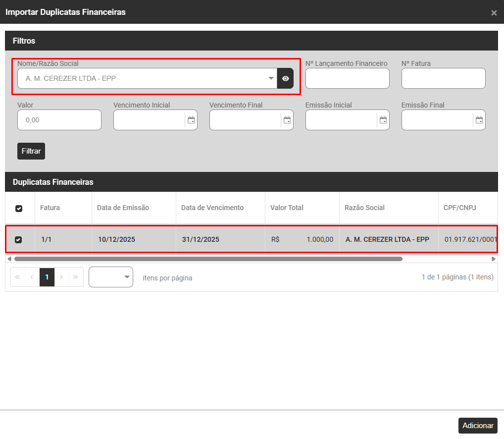
Task: Uncheck the row for fatura 1/1
Action: pyautogui.click(x=18, y=240)
